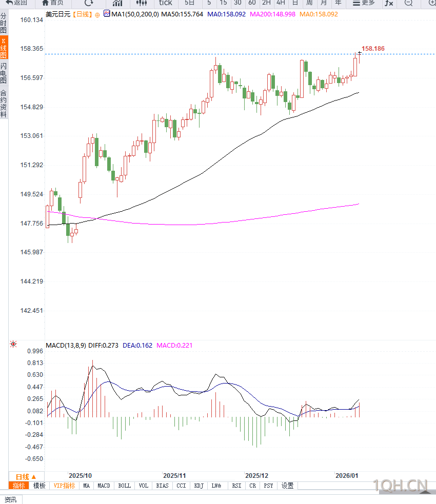Open 设置 in the indicator bar
436x504 pixels.
288,486
